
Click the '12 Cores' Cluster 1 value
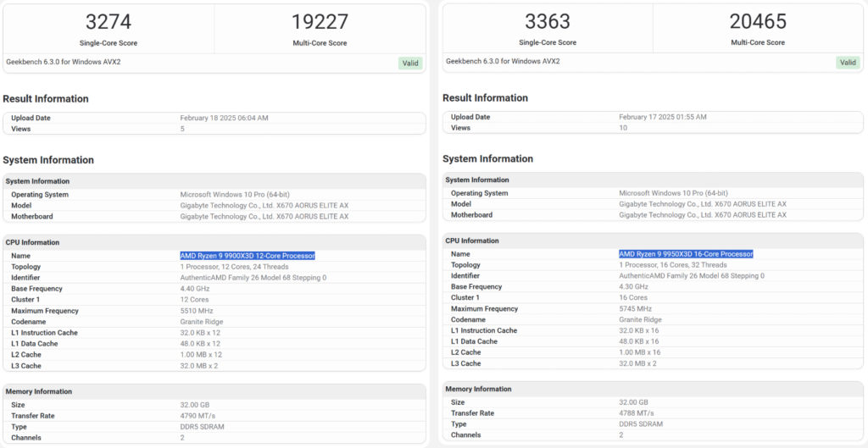pos(194,300)
